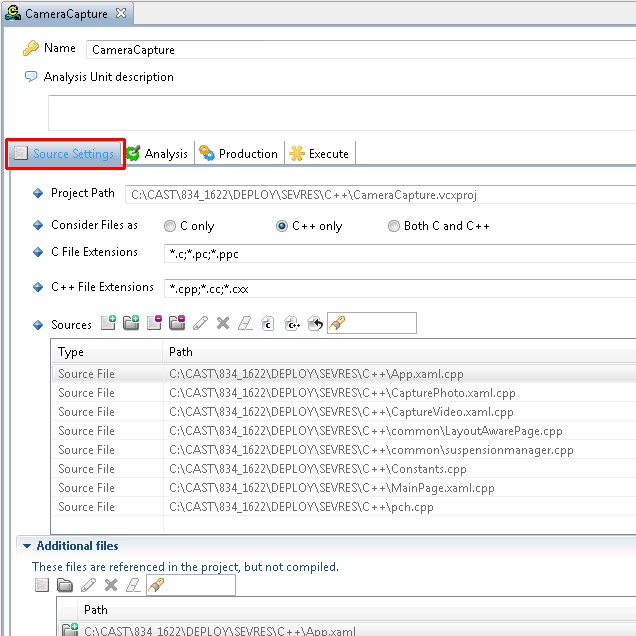The image size is (636, 636).
Task: Click add source folder icon in Sources toolbar
Action: pos(131,323)
